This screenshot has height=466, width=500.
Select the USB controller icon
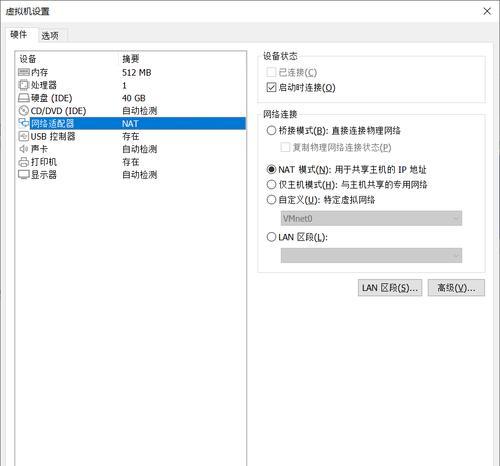click(x=24, y=136)
